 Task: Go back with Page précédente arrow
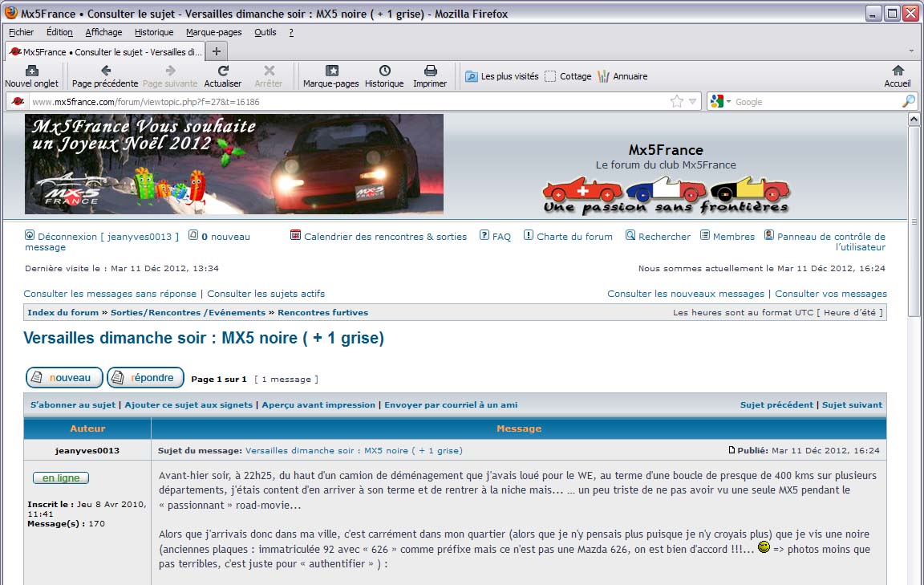coord(106,71)
